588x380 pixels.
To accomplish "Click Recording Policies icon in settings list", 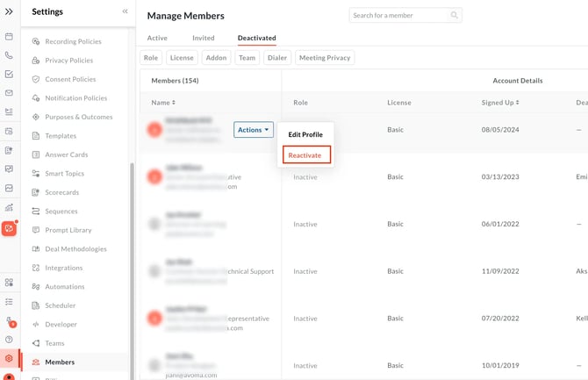I will click(x=36, y=41).
